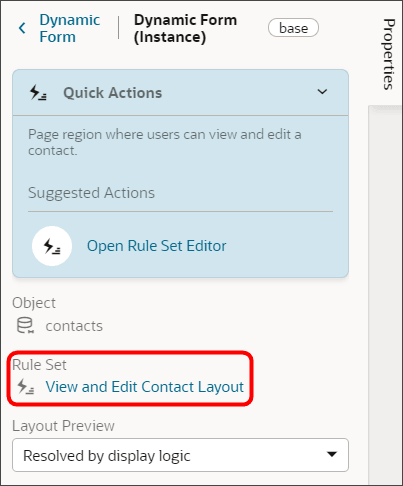Image resolution: width=403 pixels, height=486 pixels.
Task: Switch to the vertical Properties tab
Action: pyautogui.click(x=389, y=54)
